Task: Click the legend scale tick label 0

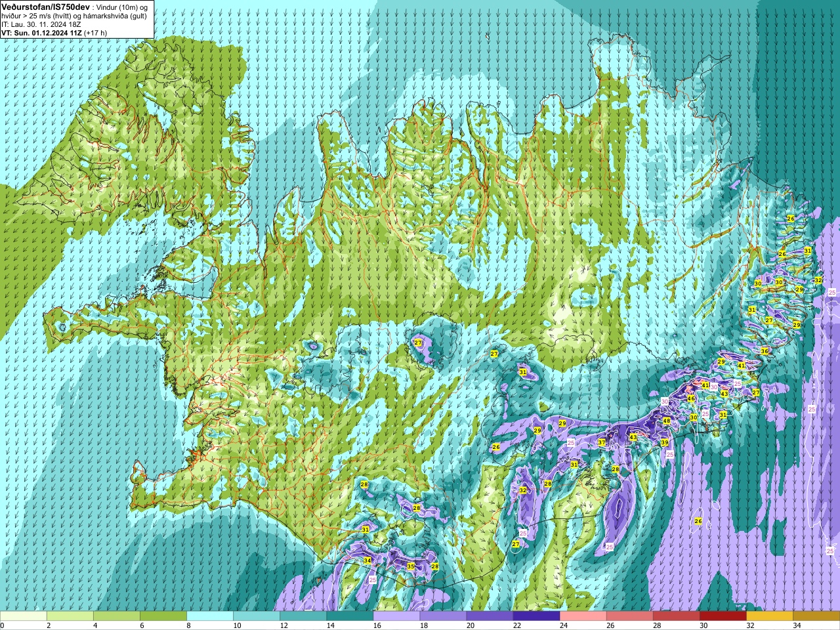Action: (3, 625)
